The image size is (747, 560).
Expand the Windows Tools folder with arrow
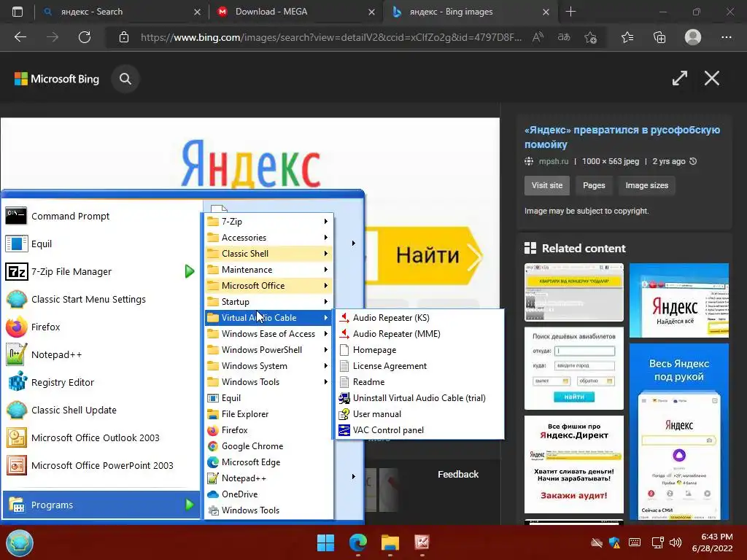pyautogui.click(x=268, y=382)
